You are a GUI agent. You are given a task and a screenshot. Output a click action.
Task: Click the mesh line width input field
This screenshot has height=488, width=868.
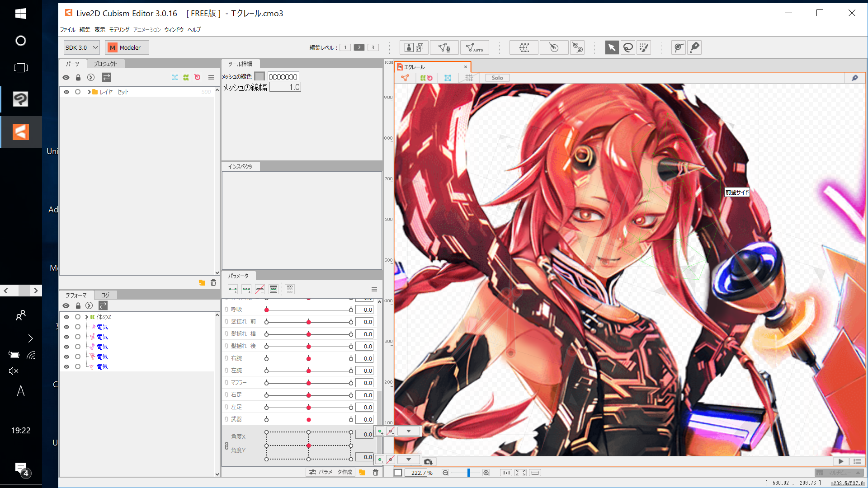[x=285, y=87]
